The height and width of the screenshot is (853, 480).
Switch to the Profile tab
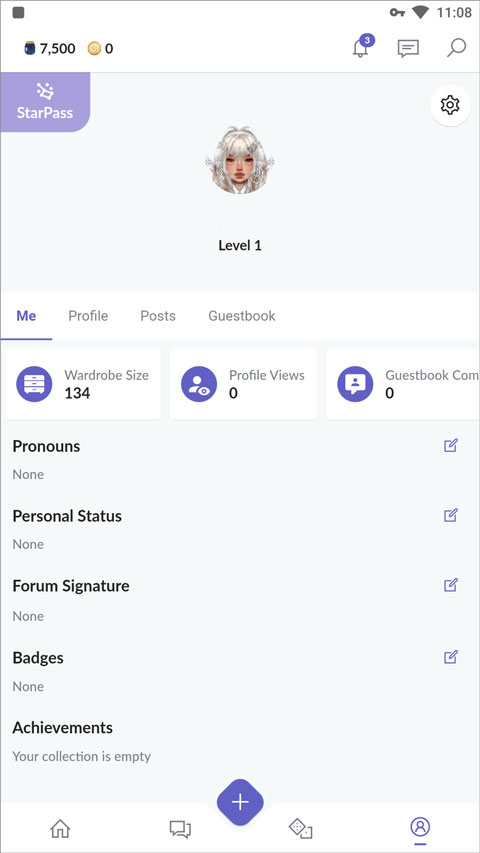pyautogui.click(x=88, y=316)
